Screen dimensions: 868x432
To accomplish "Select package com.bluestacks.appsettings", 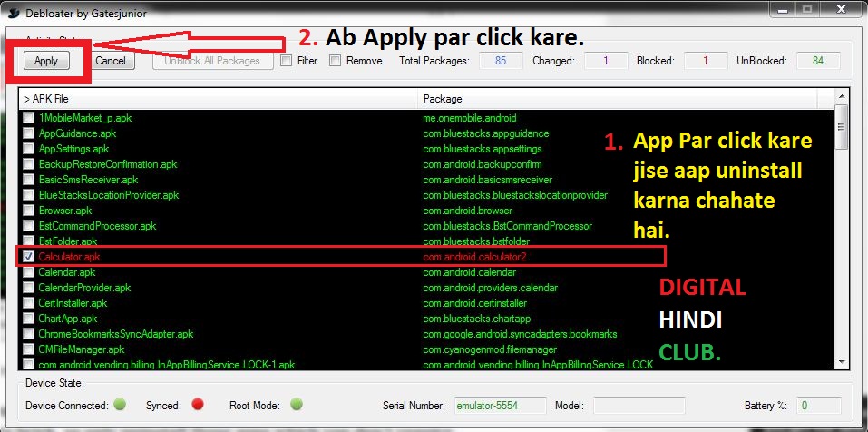I will click(483, 149).
